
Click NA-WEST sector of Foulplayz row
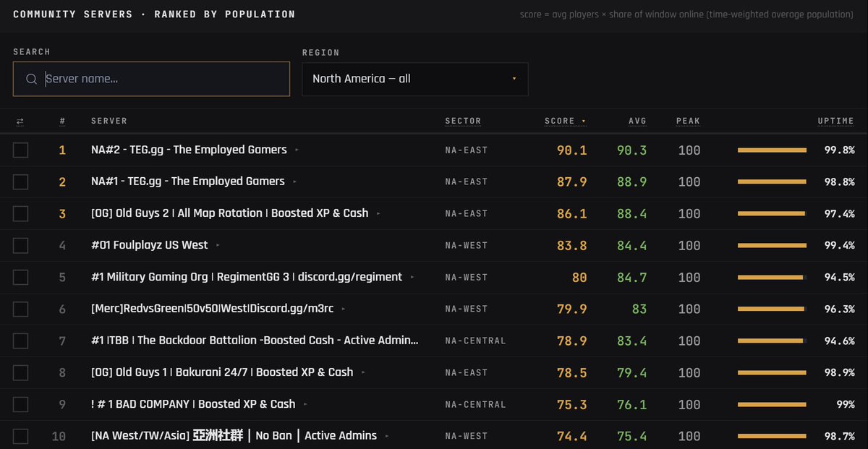pos(467,246)
